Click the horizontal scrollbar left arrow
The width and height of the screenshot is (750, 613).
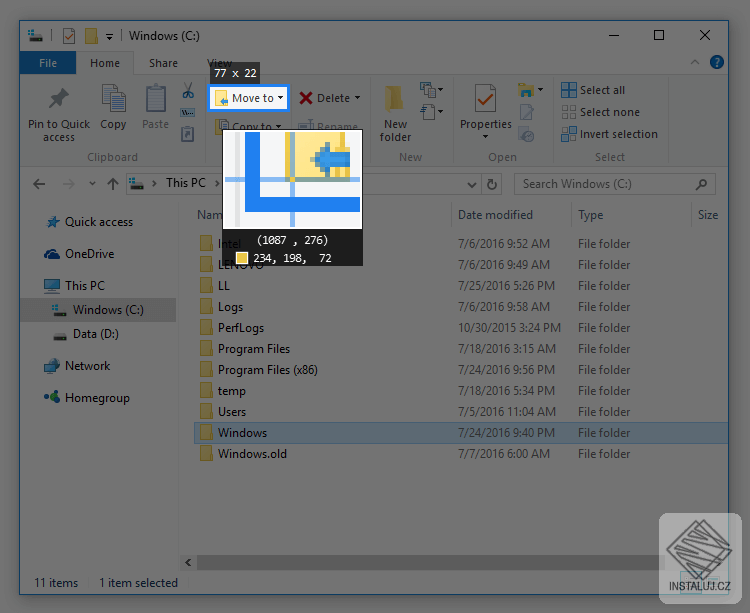[x=188, y=562]
